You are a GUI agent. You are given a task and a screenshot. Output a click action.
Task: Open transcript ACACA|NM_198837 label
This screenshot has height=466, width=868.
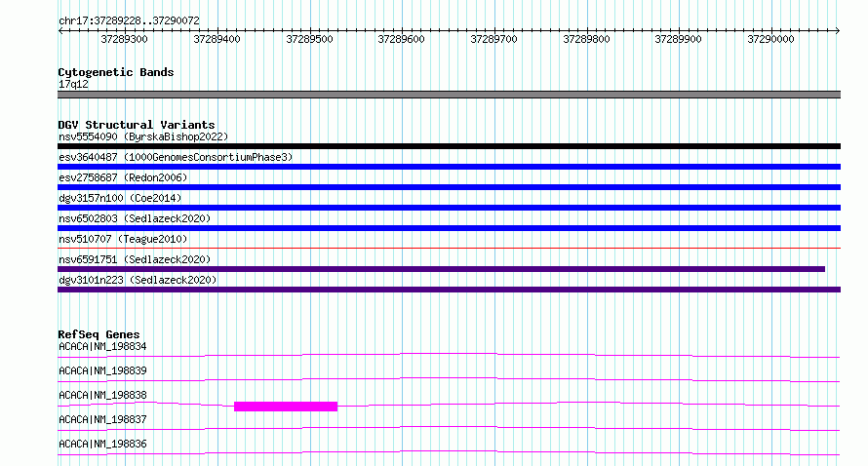tap(102, 419)
